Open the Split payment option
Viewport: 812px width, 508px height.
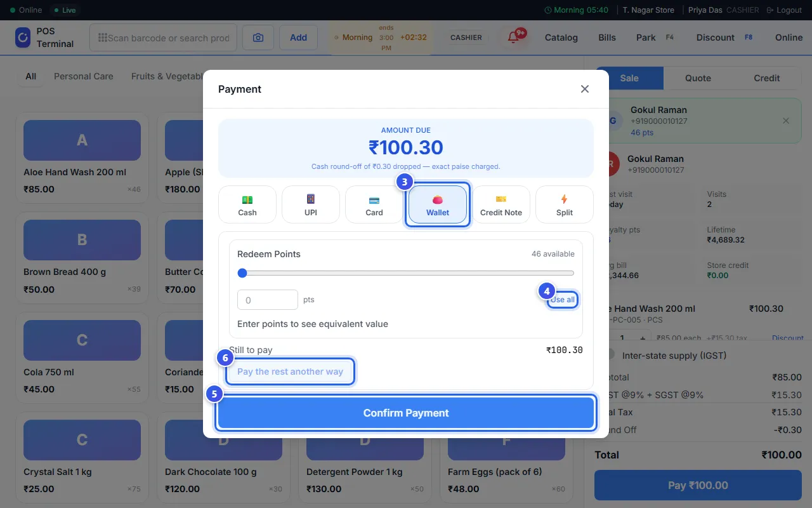tap(565, 204)
